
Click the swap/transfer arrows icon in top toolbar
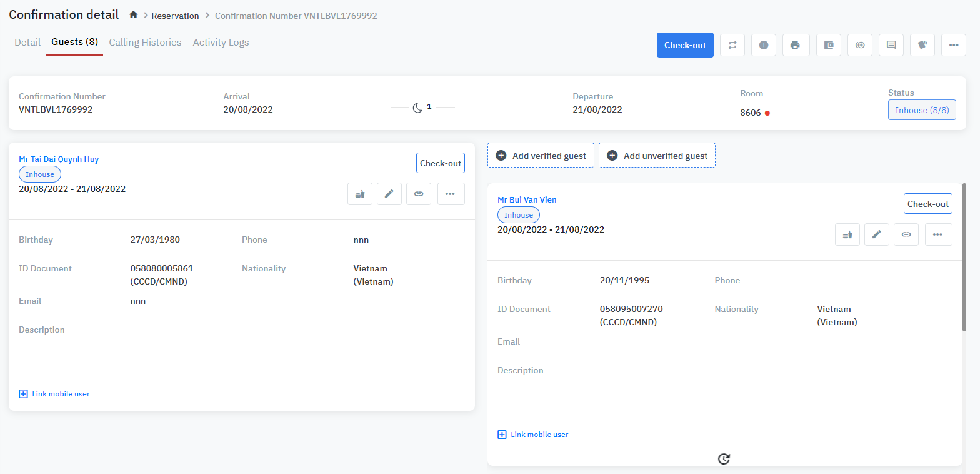732,45
